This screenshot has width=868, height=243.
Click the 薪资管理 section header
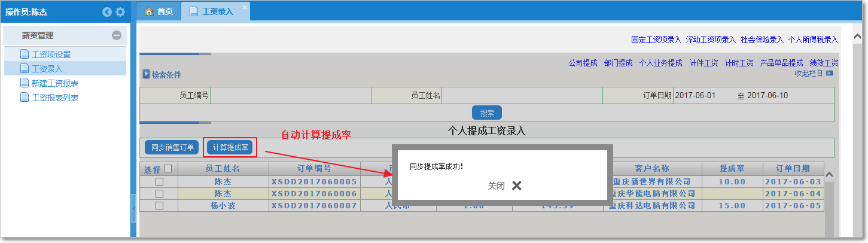pos(65,36)
